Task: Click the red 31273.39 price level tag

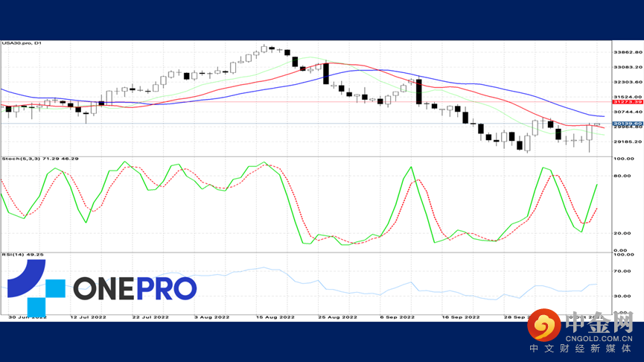Action: click(x=628, y=102)
